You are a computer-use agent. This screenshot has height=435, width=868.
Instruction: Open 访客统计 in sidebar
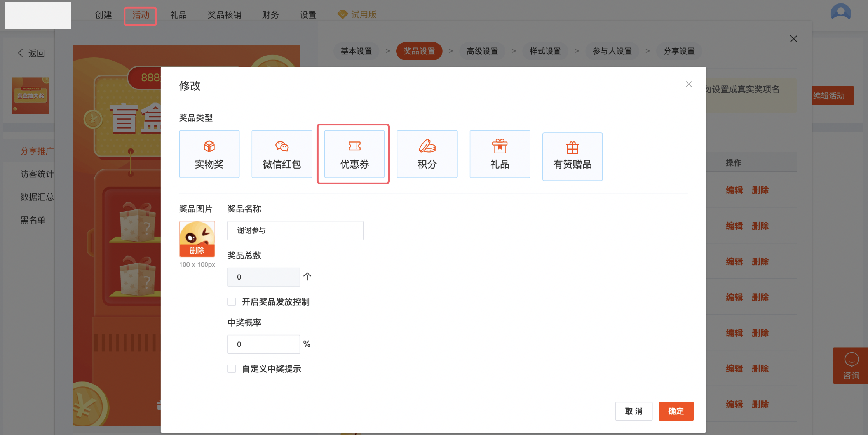[37, 174]
